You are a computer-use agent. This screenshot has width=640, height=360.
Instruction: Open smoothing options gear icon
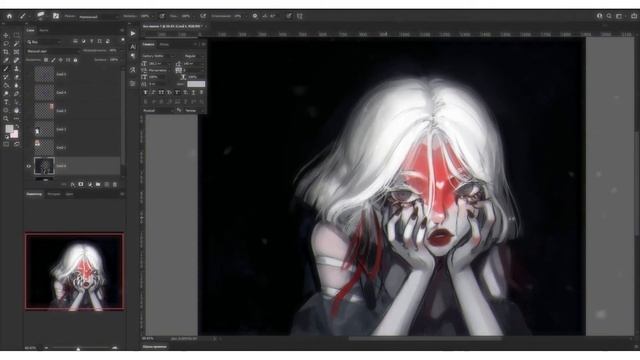point(255,16)
